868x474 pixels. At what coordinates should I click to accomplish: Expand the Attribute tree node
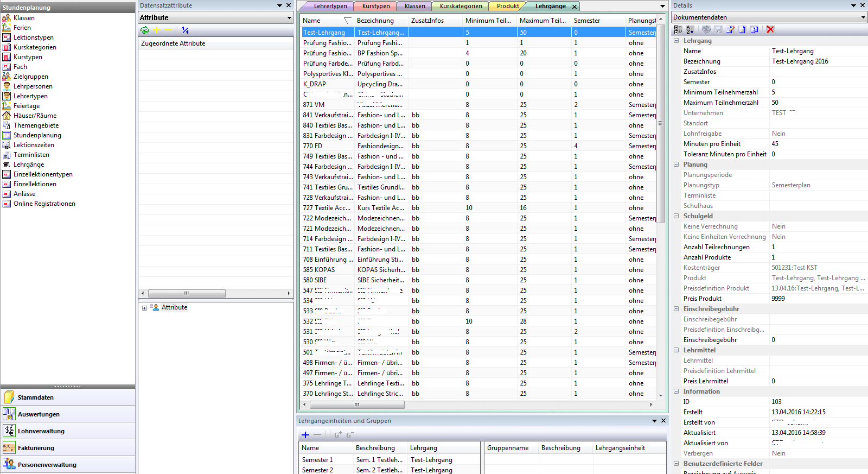click(144, 308)
